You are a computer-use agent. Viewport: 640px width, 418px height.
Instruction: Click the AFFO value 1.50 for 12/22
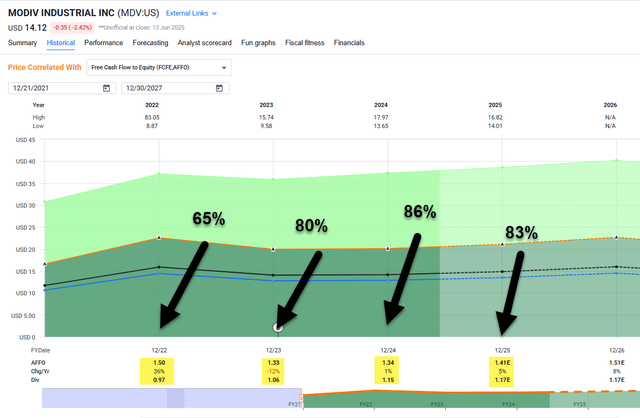click(159, 362)
